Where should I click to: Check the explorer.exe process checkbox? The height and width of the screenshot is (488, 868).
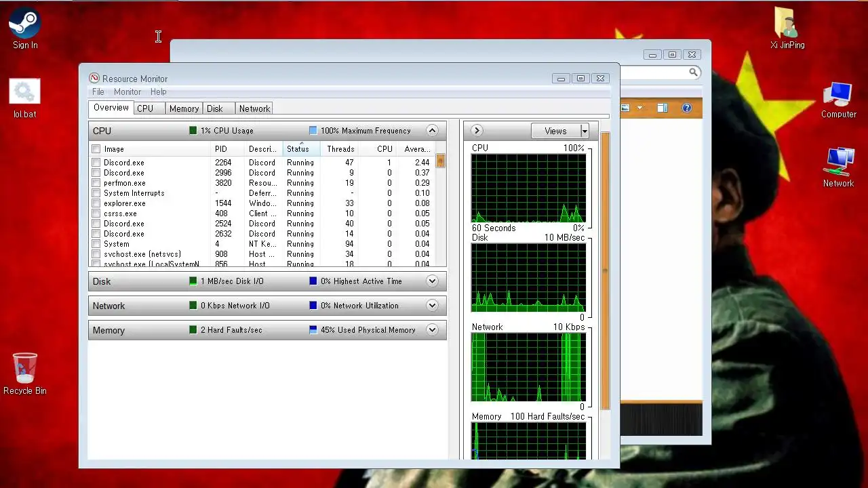96,203
